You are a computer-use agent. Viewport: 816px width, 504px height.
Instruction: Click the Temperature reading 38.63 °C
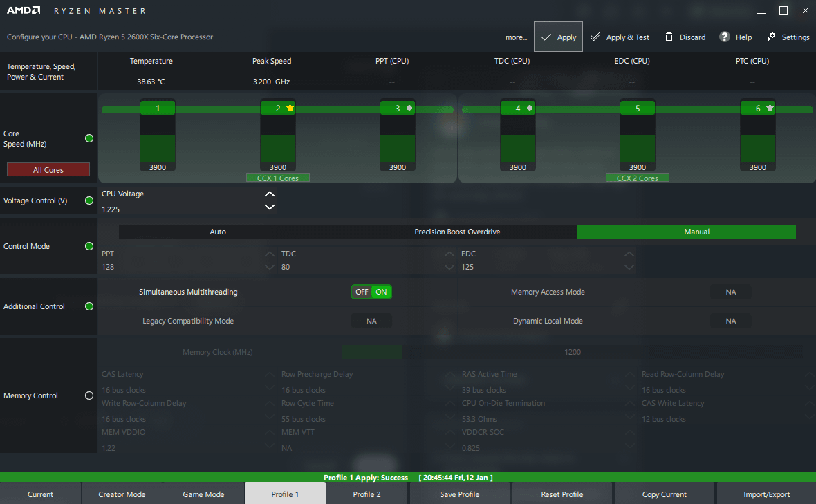pyautogui.click(x=151, y=82)
